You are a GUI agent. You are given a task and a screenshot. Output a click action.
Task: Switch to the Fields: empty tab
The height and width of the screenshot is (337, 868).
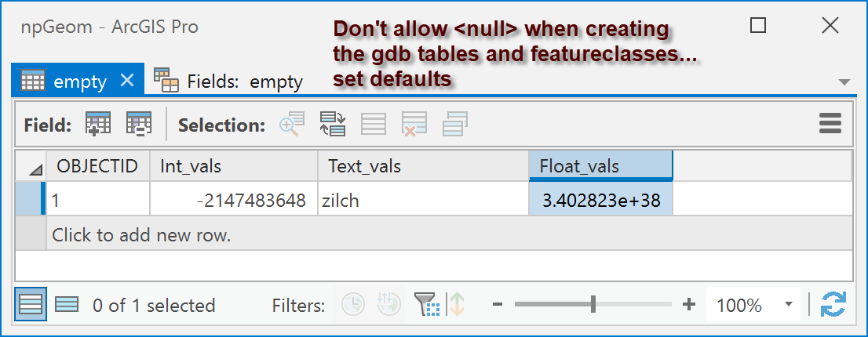click(228, 82)
